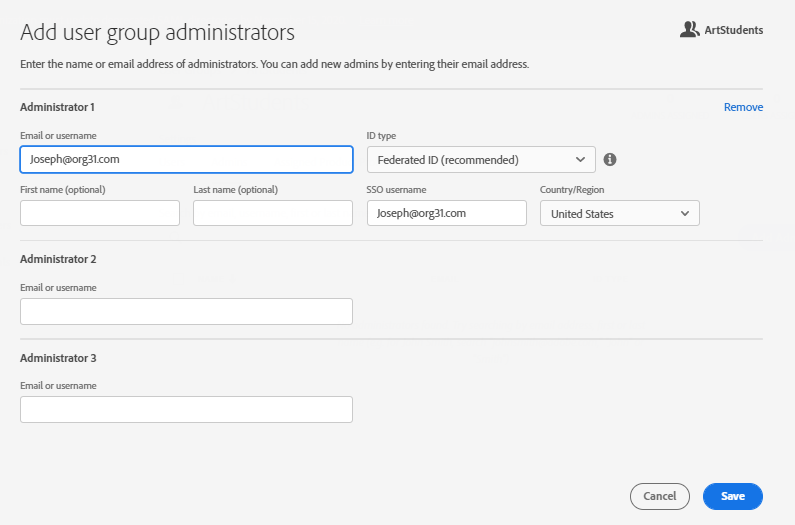Click Administrator 3 email or username field
This screenshot has width=795, height=525.
click(x=186, y=410)
